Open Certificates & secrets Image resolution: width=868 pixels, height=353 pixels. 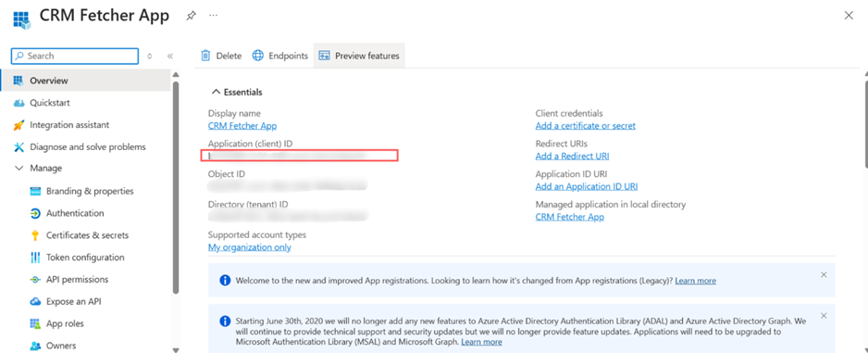pos(85,235)
